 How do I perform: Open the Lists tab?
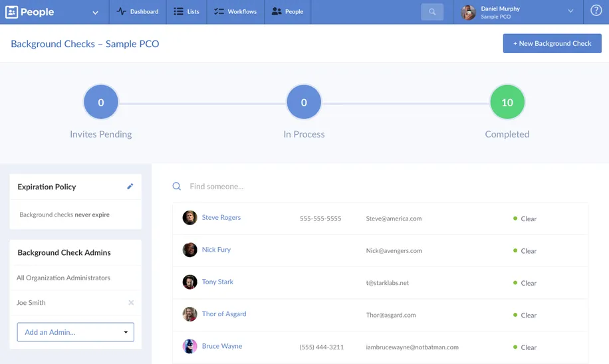click(x=186, y=12)
